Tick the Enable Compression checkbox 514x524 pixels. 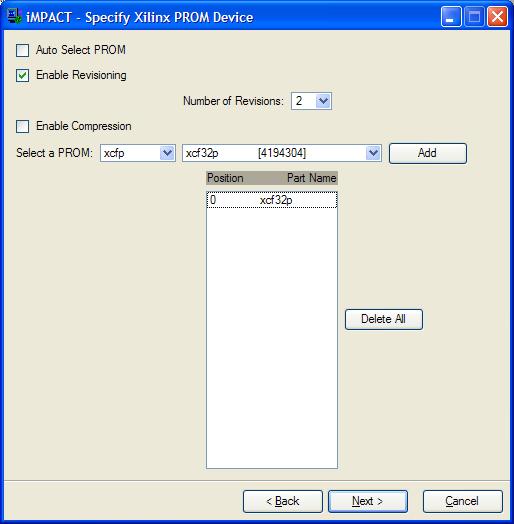(x=22, y=126)
